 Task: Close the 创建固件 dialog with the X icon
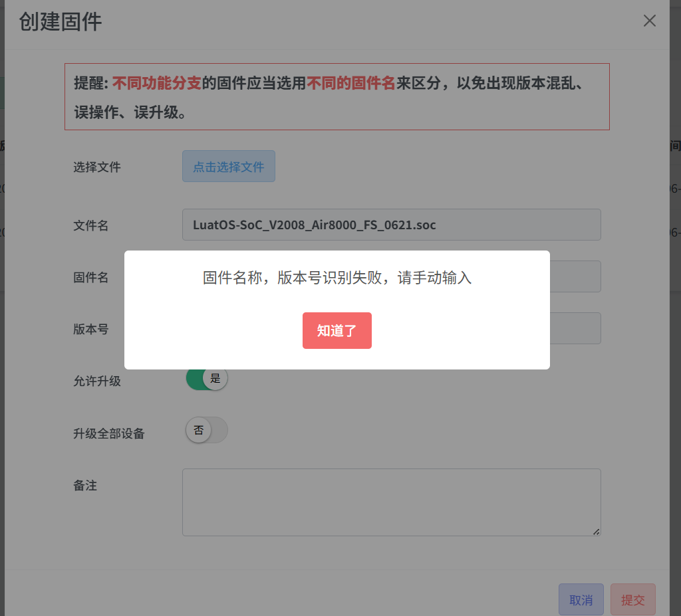point(649,21)
